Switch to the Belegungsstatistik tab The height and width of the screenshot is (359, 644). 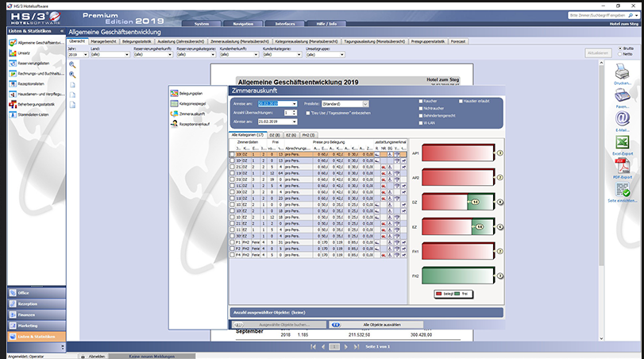click(x=137, y=41)
